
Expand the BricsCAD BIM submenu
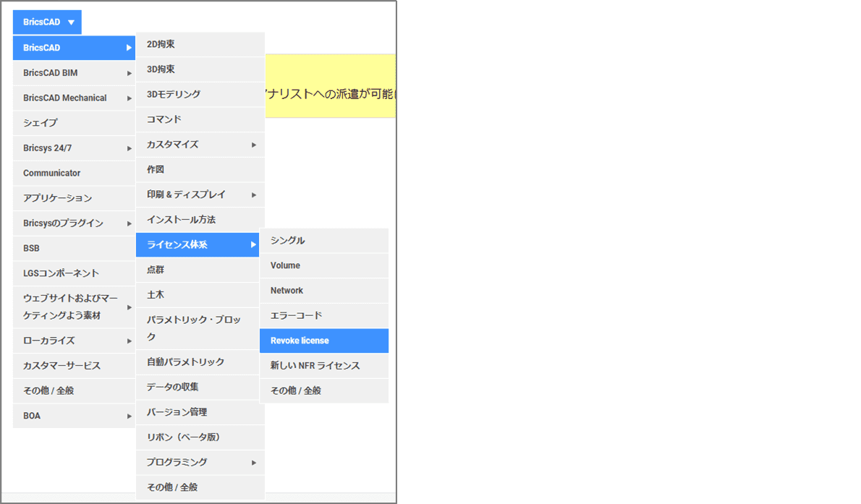point(72,72)
